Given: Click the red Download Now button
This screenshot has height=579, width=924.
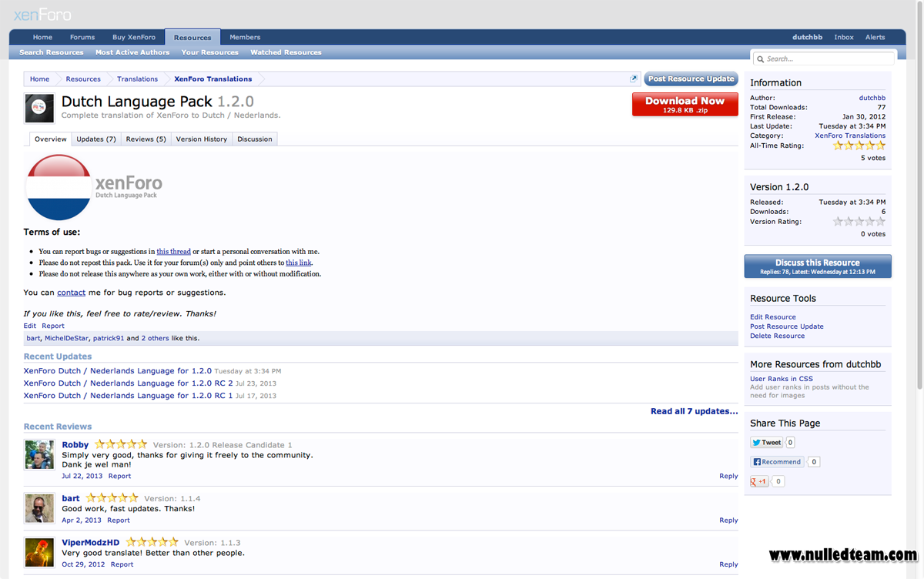Looking at the screenshot, I should pos(685,105).
